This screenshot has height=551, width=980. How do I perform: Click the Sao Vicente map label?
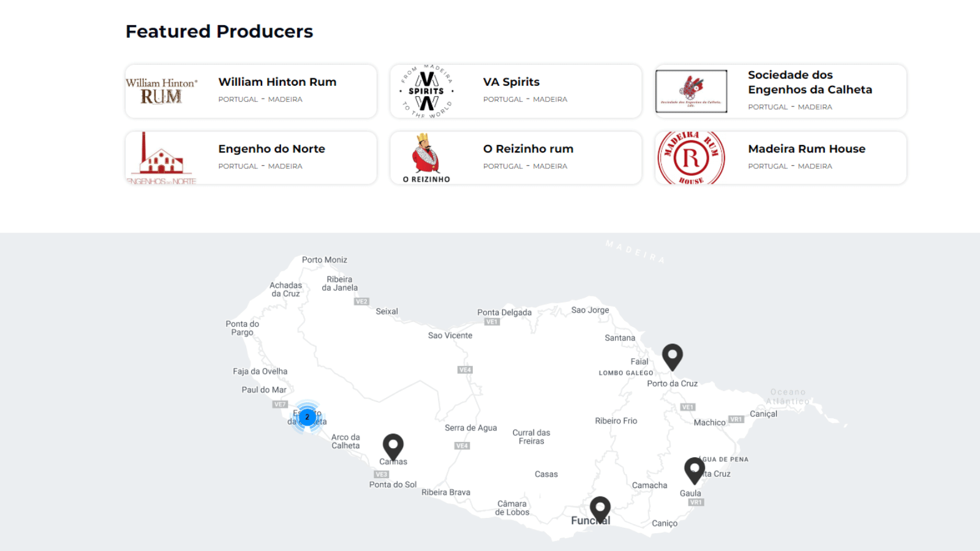pyautogui.click(x=450, y=335)
